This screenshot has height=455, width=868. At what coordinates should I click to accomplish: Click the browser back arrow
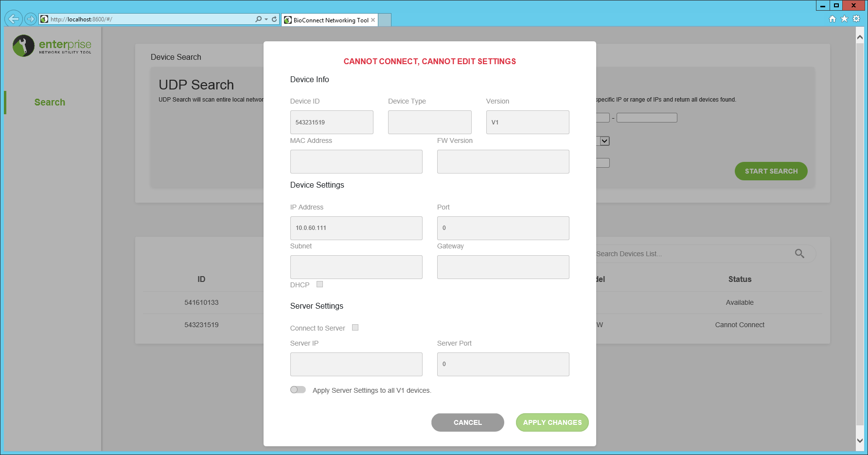[13, 18]
